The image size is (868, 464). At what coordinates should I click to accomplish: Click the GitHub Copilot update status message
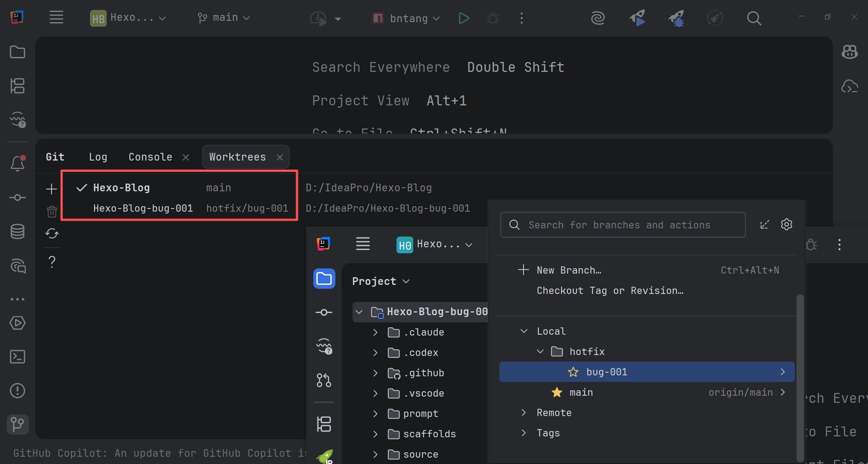coord(160,453)
